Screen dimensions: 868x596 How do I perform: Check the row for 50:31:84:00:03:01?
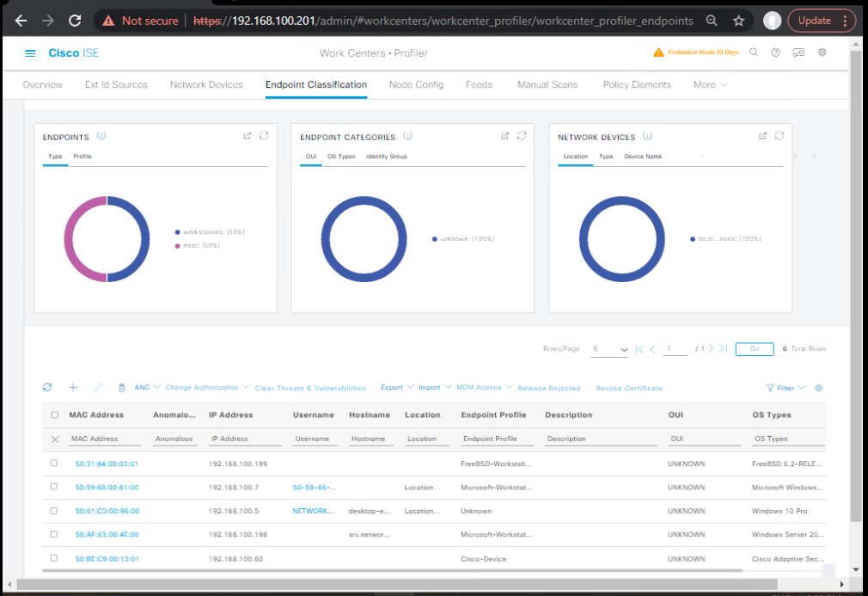click(x=53, y=463)
